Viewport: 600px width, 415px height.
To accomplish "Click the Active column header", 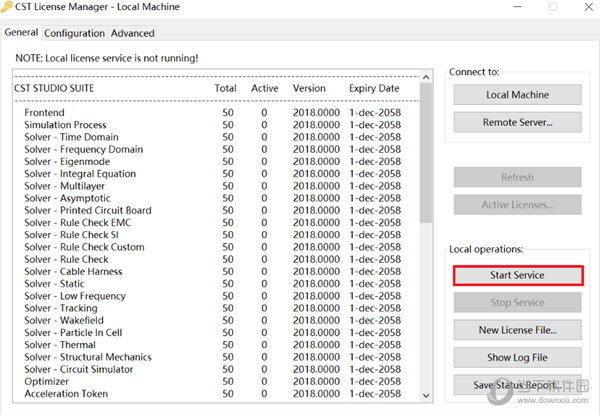I will [264, 88].
